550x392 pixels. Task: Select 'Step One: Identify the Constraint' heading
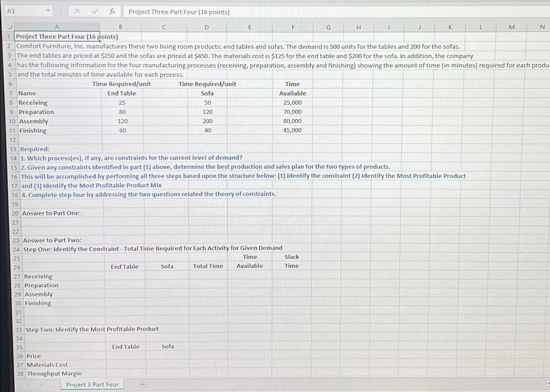(153, 249)
